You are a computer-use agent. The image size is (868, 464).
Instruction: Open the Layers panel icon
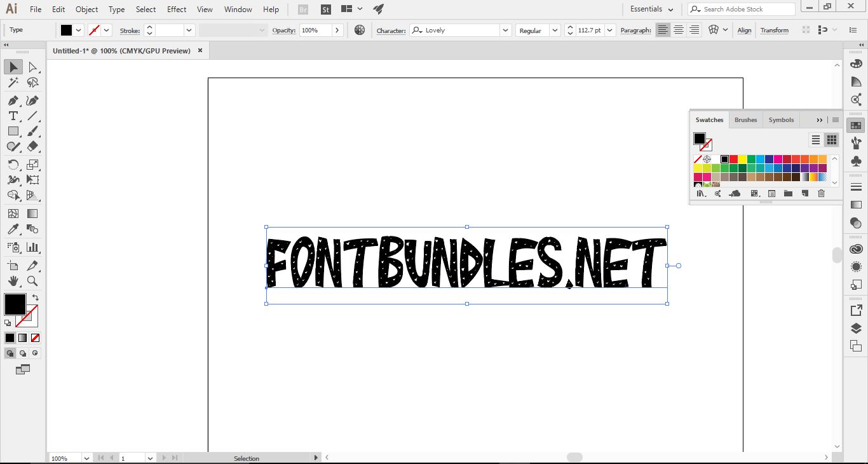coord(856,329)
